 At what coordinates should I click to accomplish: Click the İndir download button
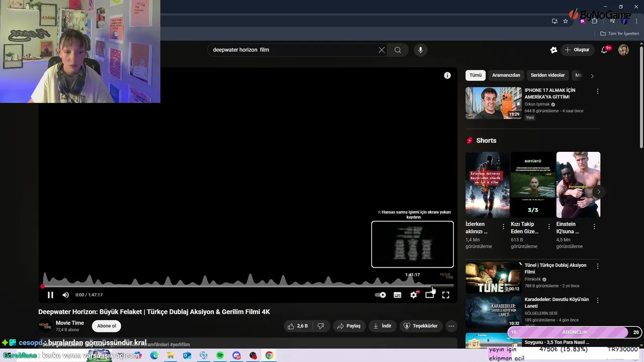[382, 326]
